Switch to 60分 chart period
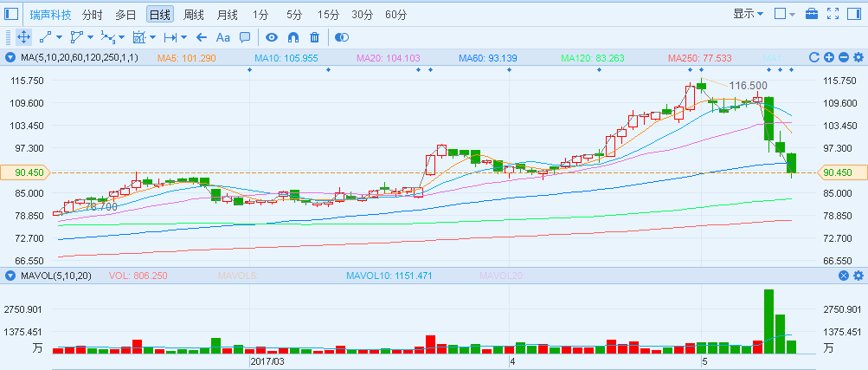The width and height of the screenshot is (868, 370). [395, 15]
